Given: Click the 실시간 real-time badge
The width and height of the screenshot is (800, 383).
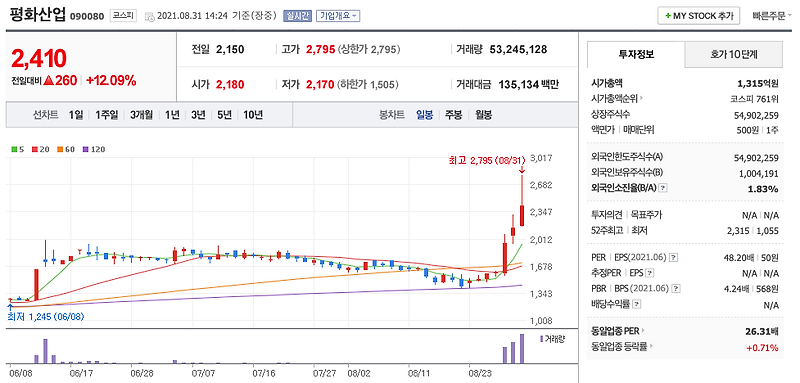Looking at the screenshot, I should [297, 16].
